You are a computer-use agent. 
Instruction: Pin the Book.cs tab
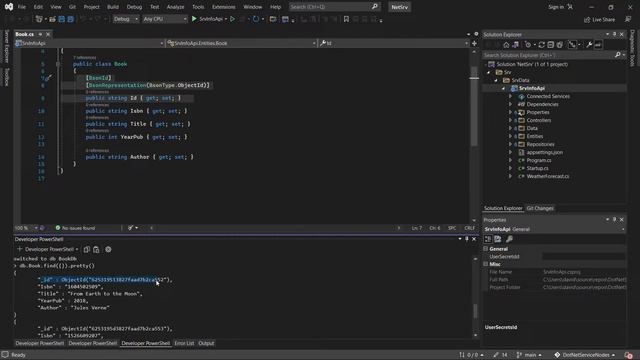(x=40, y=34)
